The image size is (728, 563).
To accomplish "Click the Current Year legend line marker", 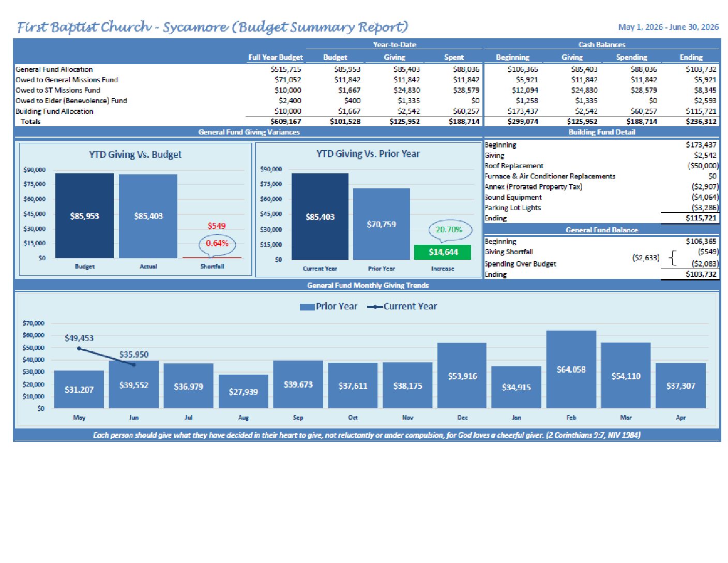I will pos(375,307).
